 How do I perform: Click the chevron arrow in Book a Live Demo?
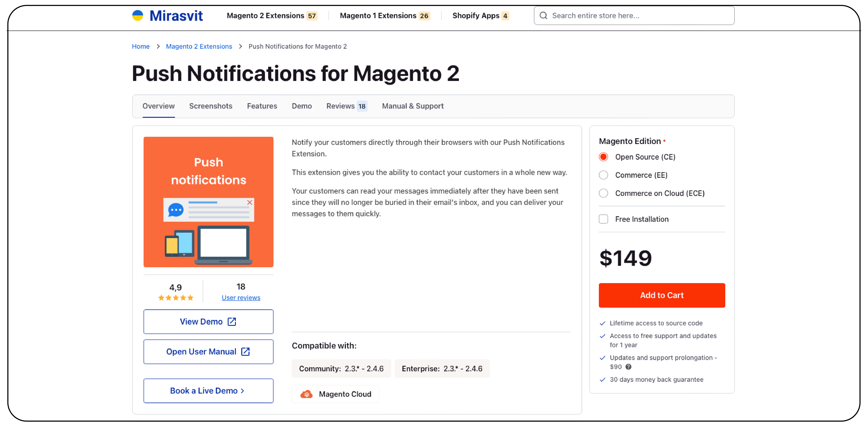click(243, 391)
